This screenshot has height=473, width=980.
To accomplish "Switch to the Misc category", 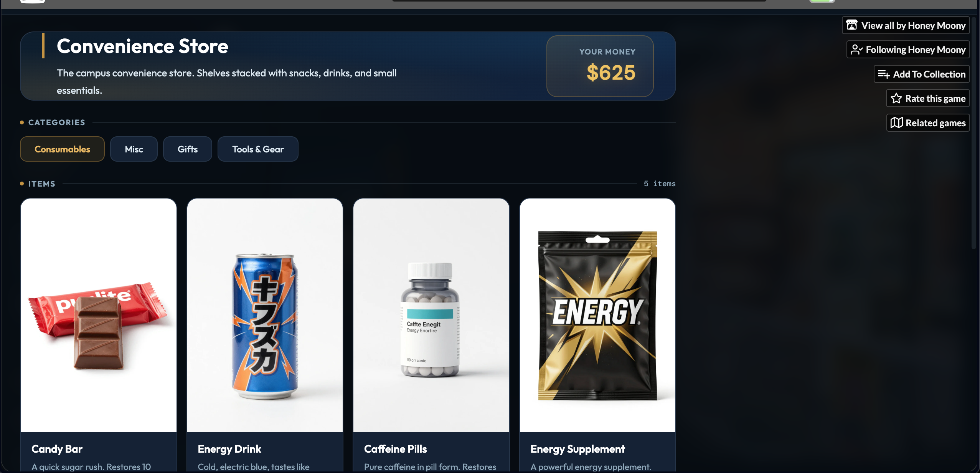I will click(134, 149).
